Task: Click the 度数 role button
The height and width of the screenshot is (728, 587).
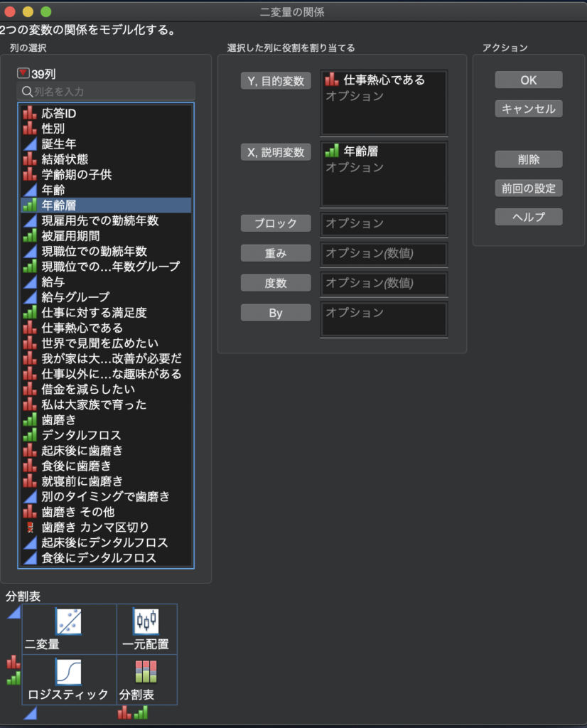Action: point(276,283)
